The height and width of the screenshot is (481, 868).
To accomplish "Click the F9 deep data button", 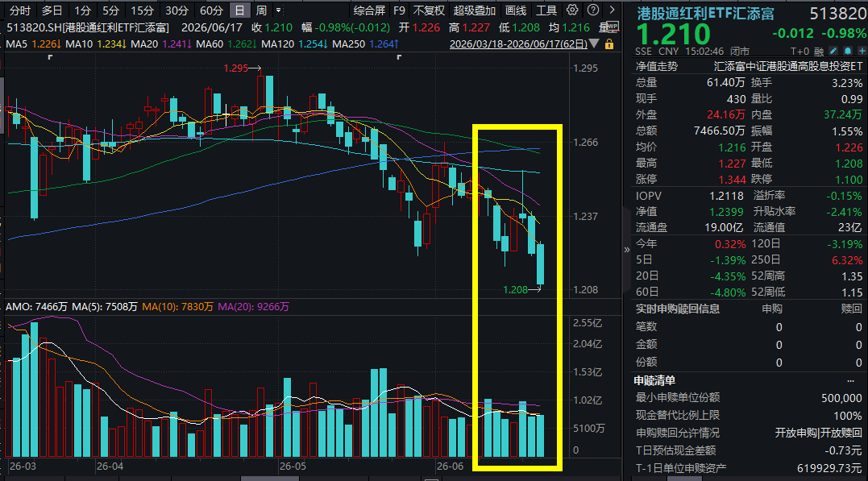I will point(399,10).
